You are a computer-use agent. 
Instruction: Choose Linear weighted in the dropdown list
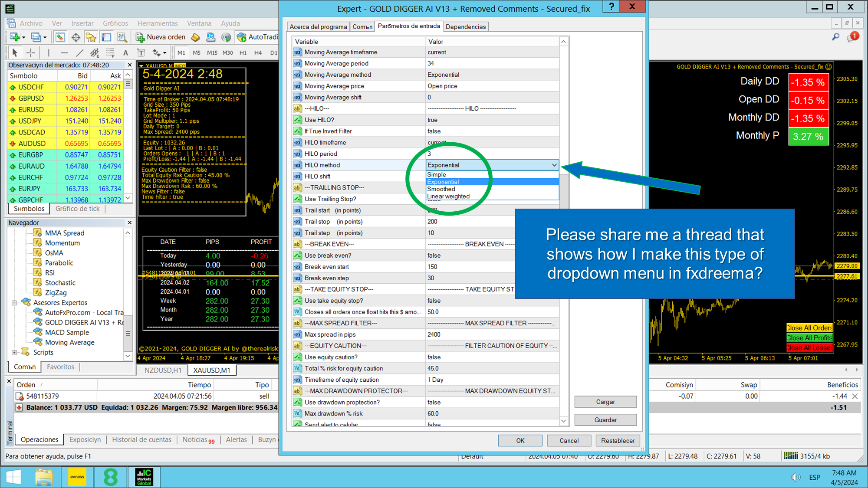(448, 197)
